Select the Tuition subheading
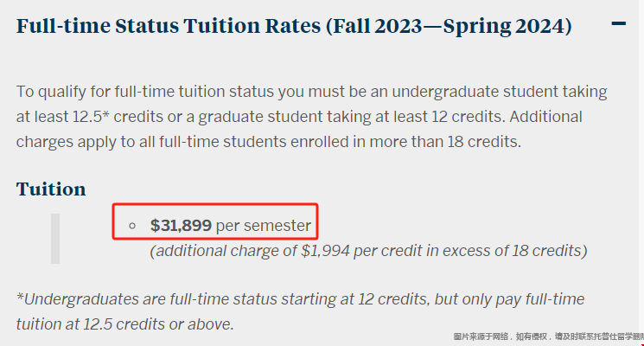Viewport: 644px width, 346px height. coord(51,189)
